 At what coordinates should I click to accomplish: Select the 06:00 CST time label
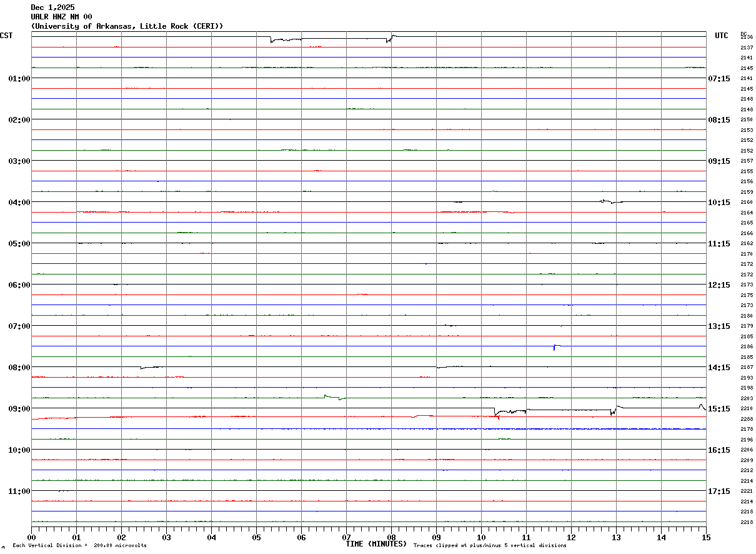[19, 285]
